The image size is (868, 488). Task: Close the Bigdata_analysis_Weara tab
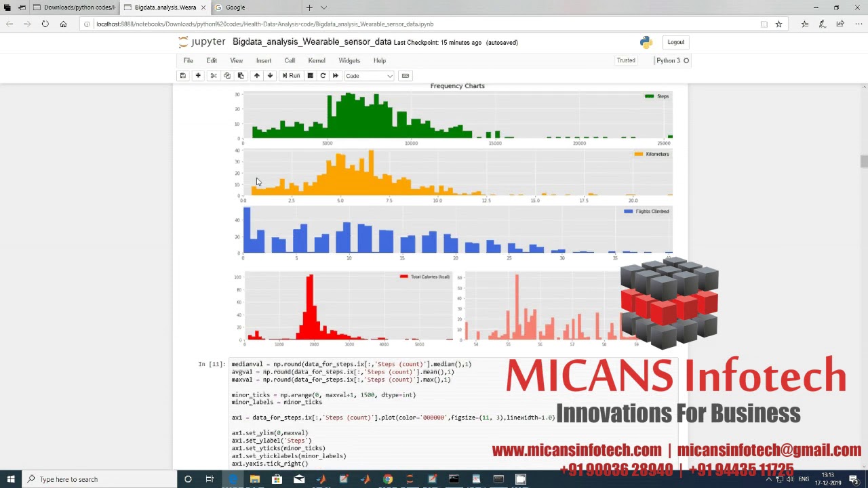(x=203, y=7)
